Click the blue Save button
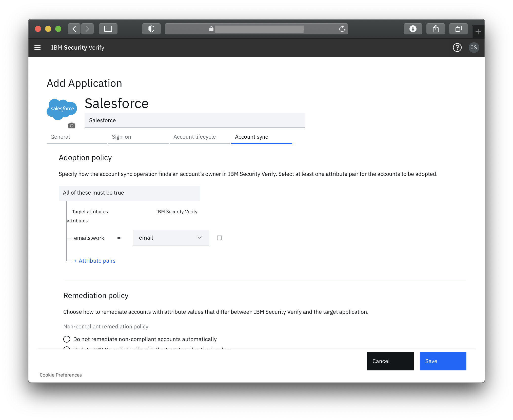This screenshot has height=420, width=513. coord(443,361)
